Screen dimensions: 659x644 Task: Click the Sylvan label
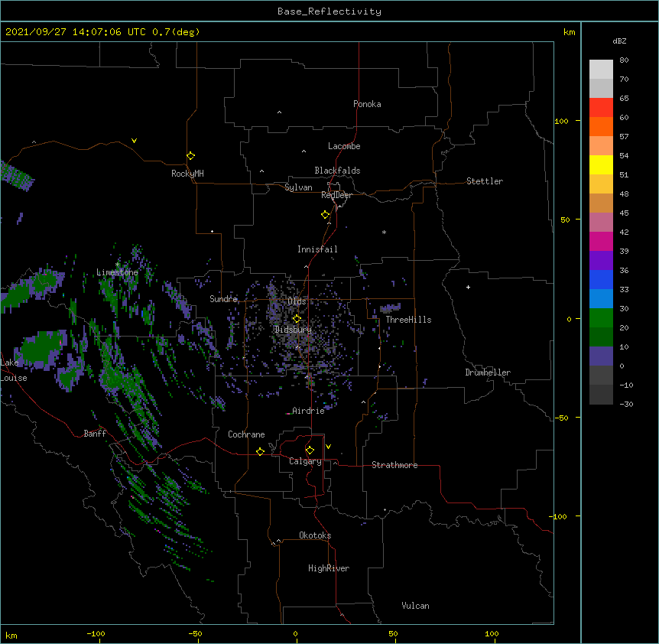coord(298,187)
